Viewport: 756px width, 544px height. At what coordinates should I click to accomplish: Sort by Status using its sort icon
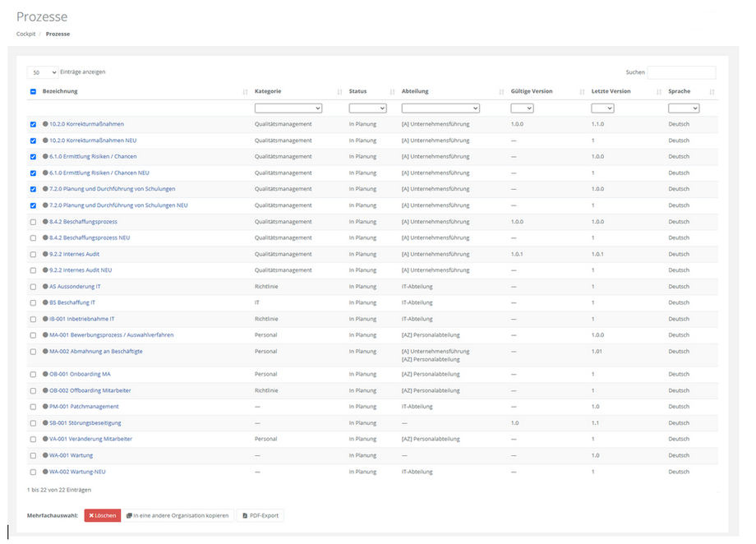392,92
